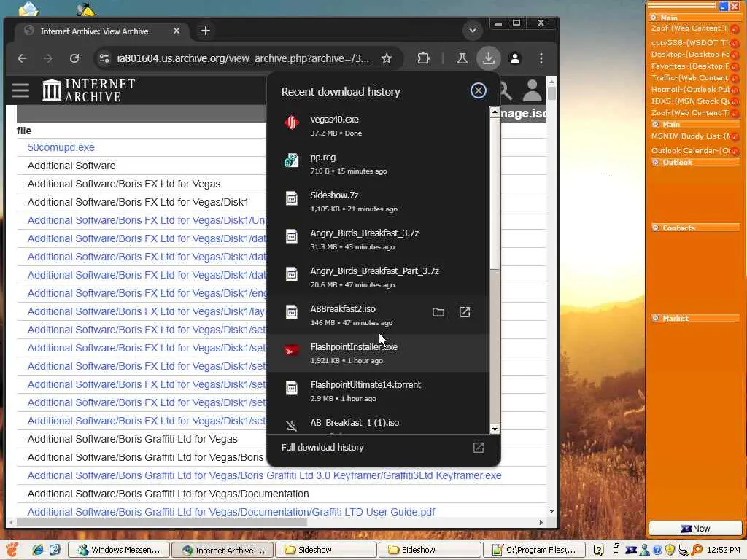Open Outlook Calendar tile in sidebar
Image resolution: width=747 pixels, height=560 pixels.
click(x=691, y=150)
